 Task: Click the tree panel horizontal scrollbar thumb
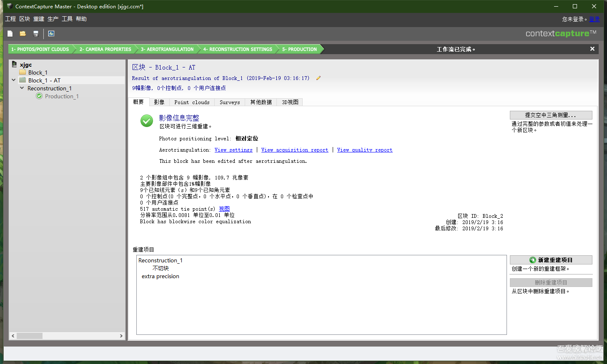point(30,336)
